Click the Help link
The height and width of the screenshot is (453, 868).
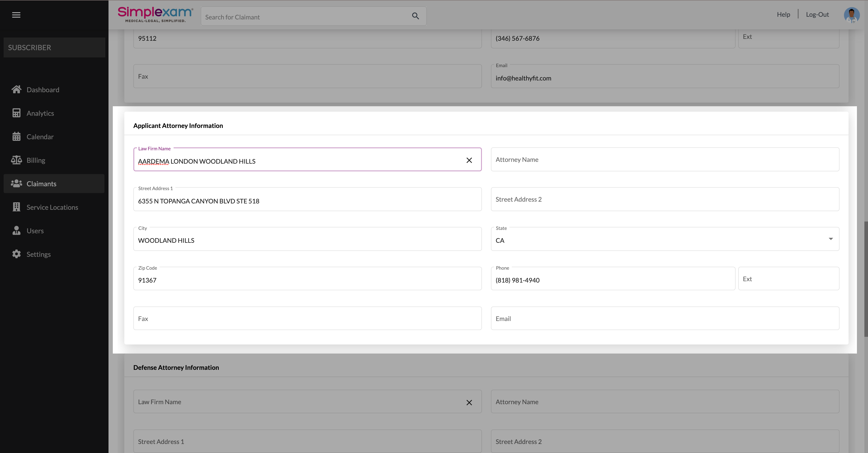tap(783, 14)
